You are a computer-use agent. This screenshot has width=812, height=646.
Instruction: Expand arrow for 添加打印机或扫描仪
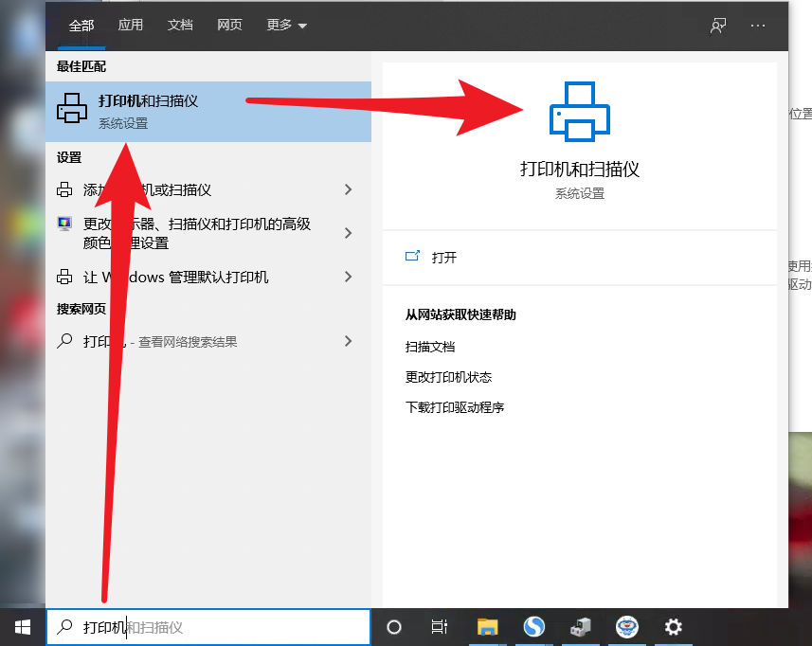[x=348, y=190]
